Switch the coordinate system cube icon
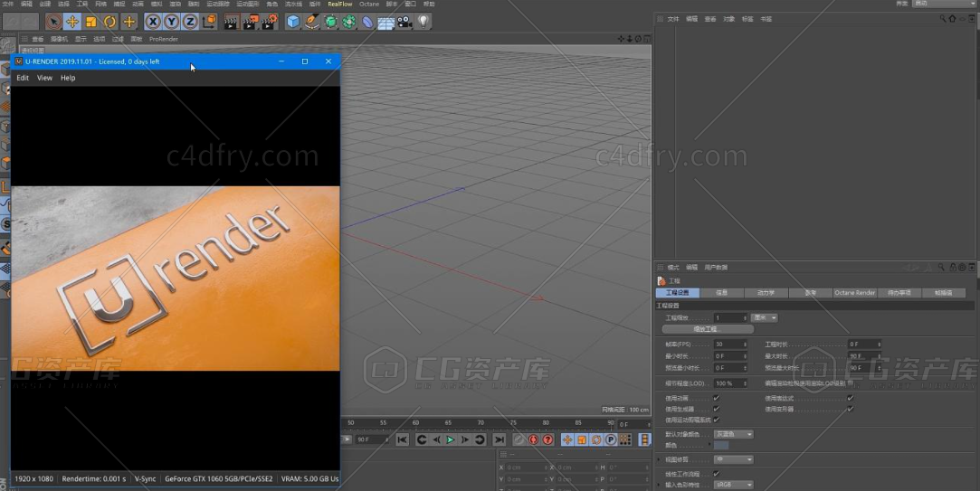Screen dimensions: 980x491 209,22
